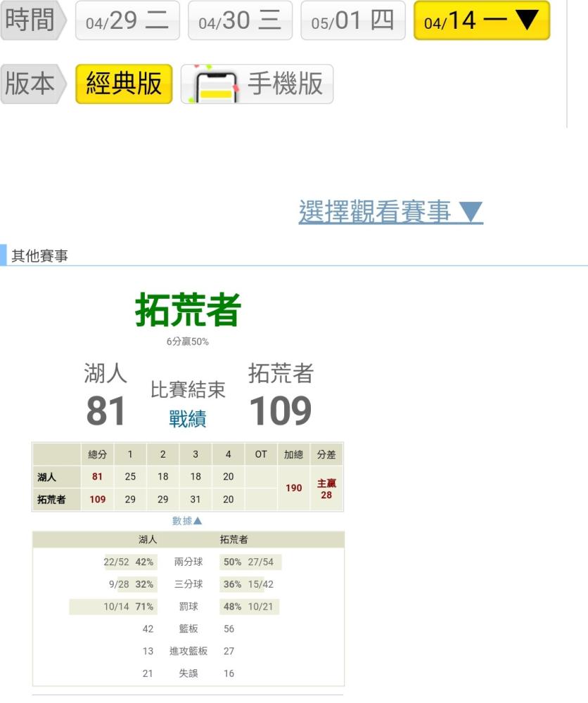Select the 05/01 四 date tab

pos(353,20)
